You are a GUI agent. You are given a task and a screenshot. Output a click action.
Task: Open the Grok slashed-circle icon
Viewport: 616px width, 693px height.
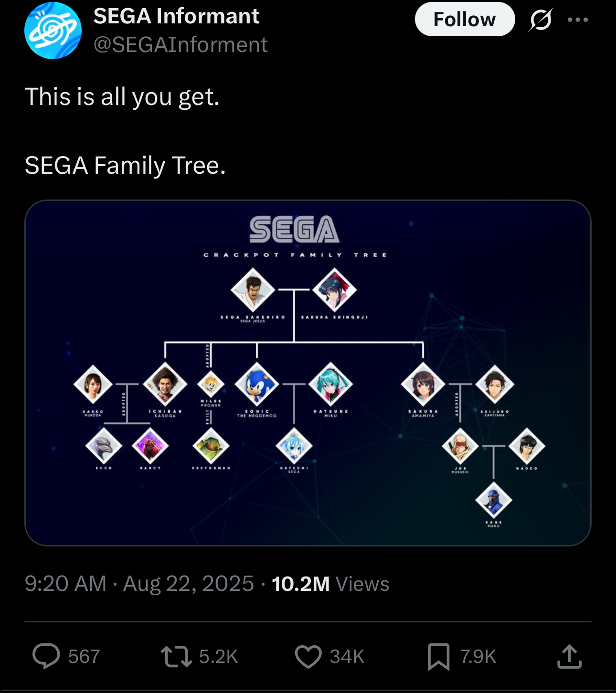(541, 20)
